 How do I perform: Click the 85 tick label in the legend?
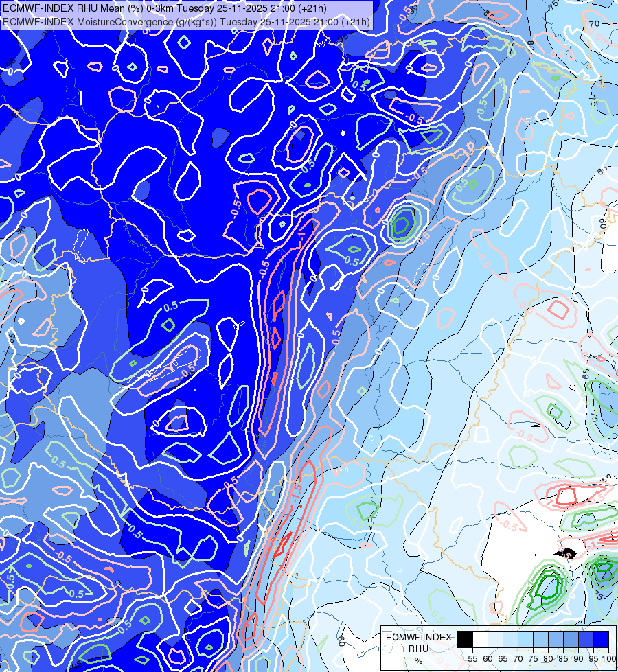[x=563, y=659]
